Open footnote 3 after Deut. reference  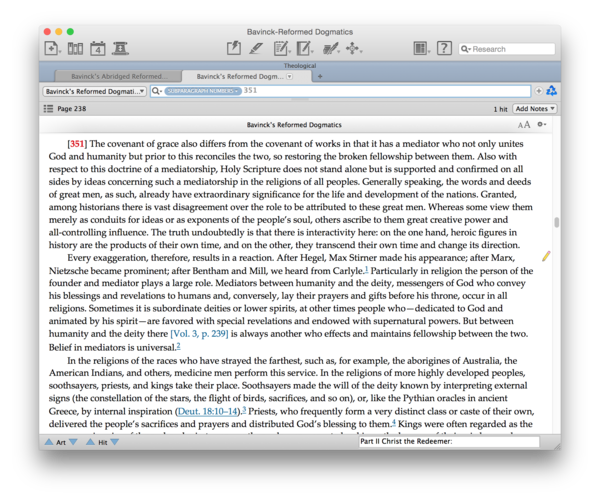pyautogui.click(x=244, y=410)
